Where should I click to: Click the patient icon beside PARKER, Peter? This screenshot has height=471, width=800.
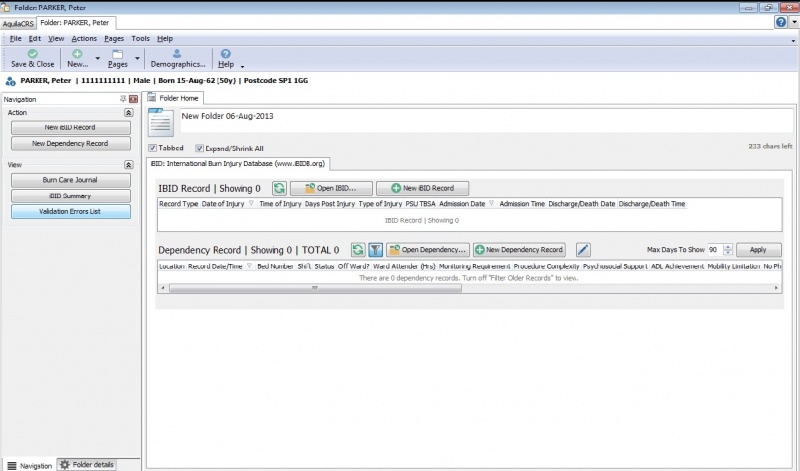[x=10, y=81]
